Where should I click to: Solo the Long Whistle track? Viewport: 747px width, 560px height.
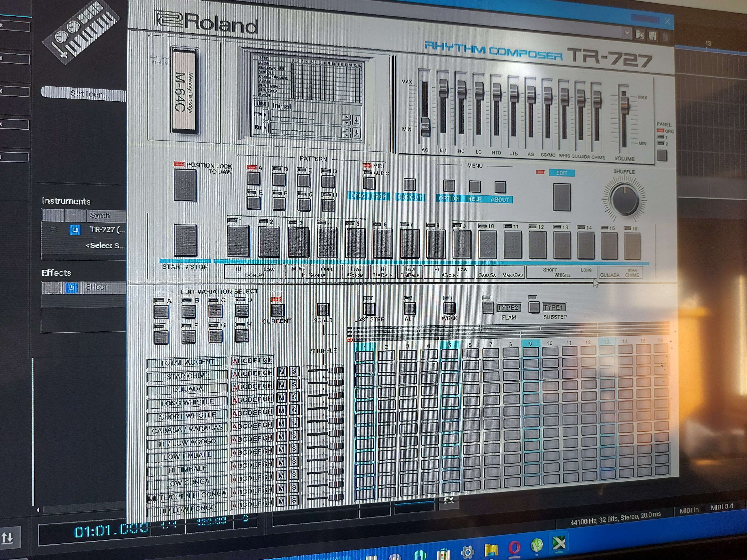[x=294, y=397]
